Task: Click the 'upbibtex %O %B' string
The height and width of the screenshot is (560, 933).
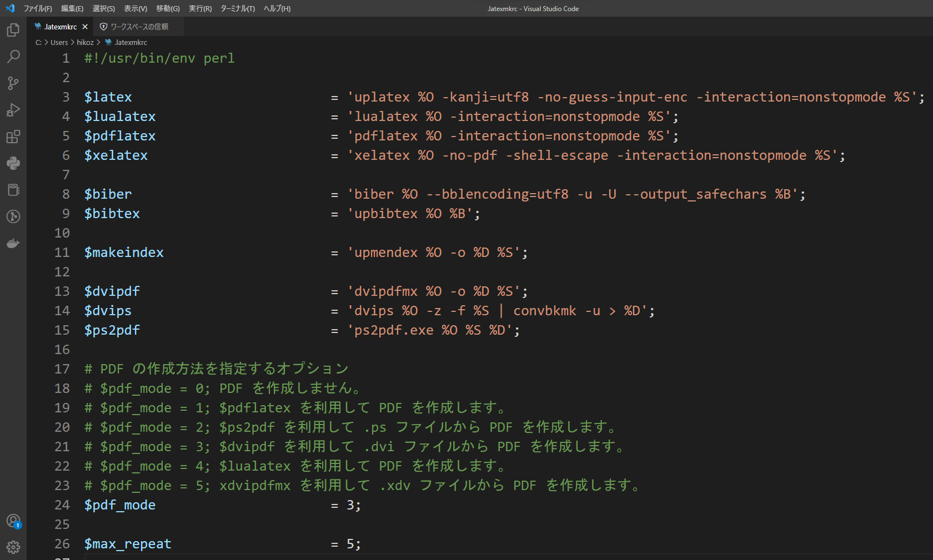Action: [x=409, y=214]
